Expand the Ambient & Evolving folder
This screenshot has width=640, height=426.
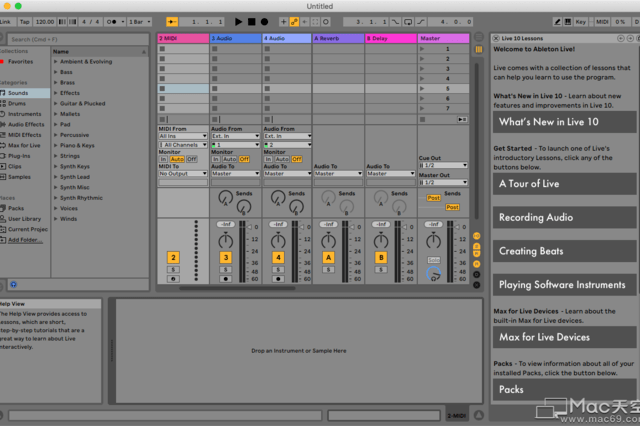56,62
